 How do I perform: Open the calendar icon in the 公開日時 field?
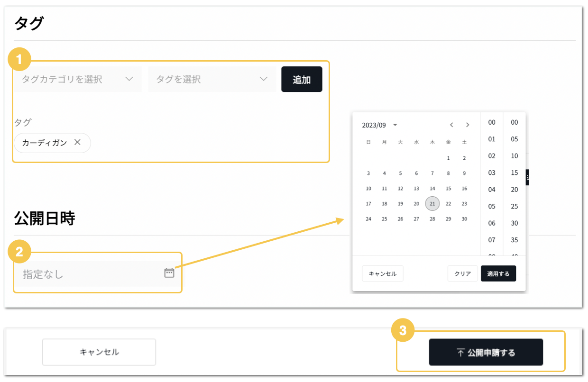(169, 273)
